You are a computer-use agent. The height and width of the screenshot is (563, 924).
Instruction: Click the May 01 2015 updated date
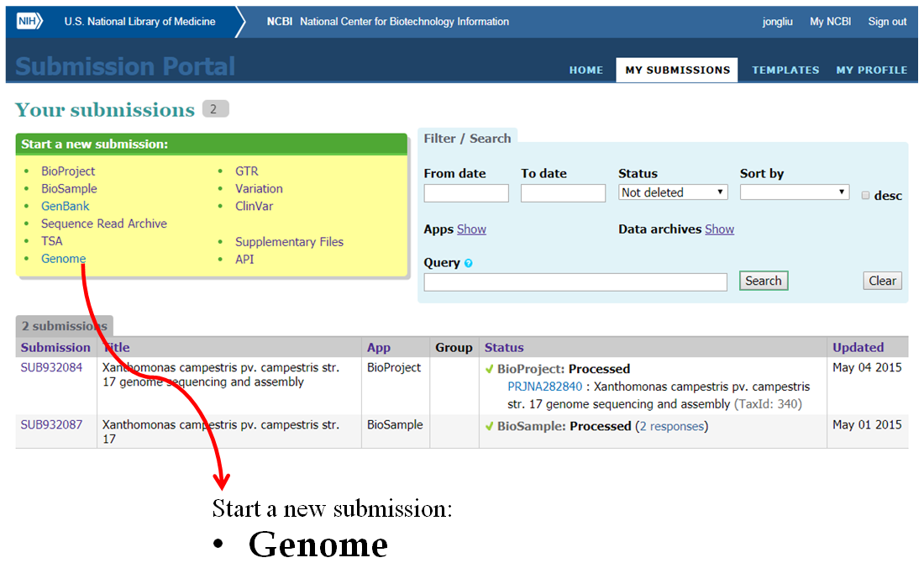coord(867,425)
